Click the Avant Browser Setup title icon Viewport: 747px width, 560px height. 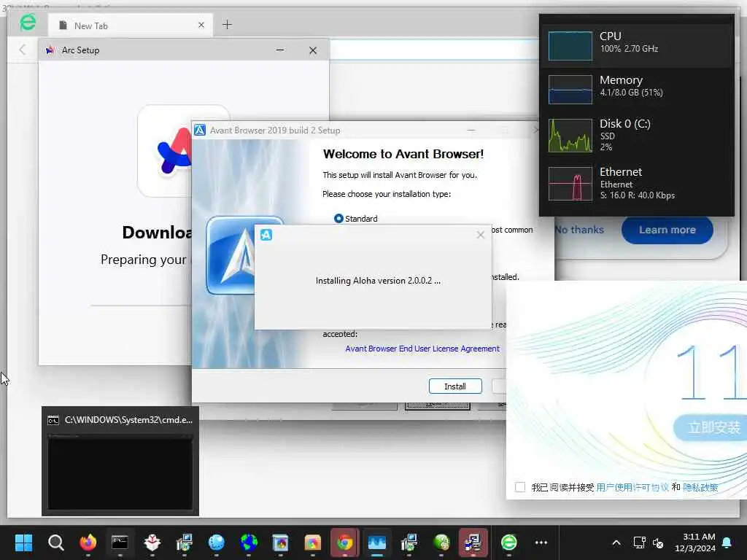200,130
